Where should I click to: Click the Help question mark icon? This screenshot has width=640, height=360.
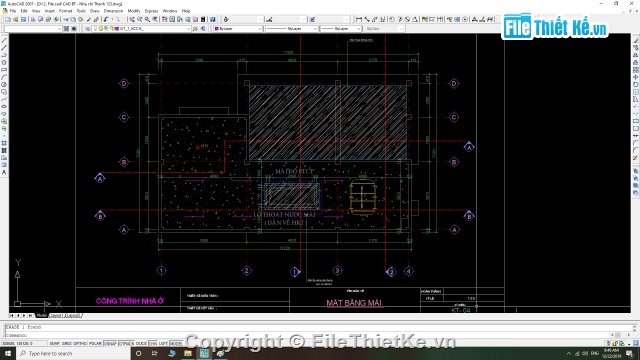click(x=213, y=19)
